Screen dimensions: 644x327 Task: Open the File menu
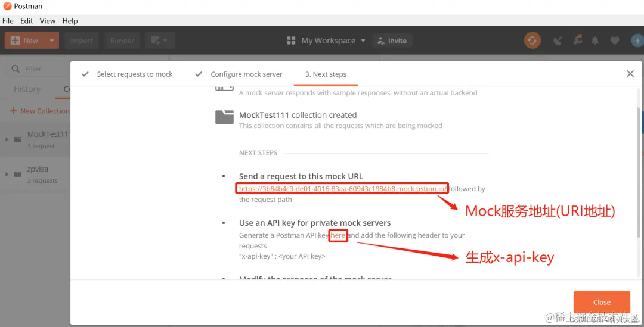[8, 21]
